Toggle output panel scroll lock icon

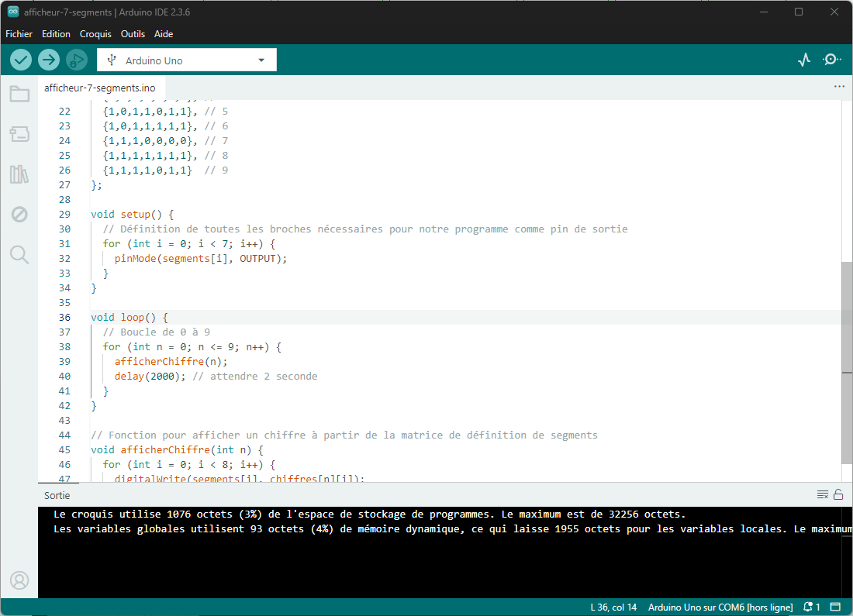coord(838,495)
